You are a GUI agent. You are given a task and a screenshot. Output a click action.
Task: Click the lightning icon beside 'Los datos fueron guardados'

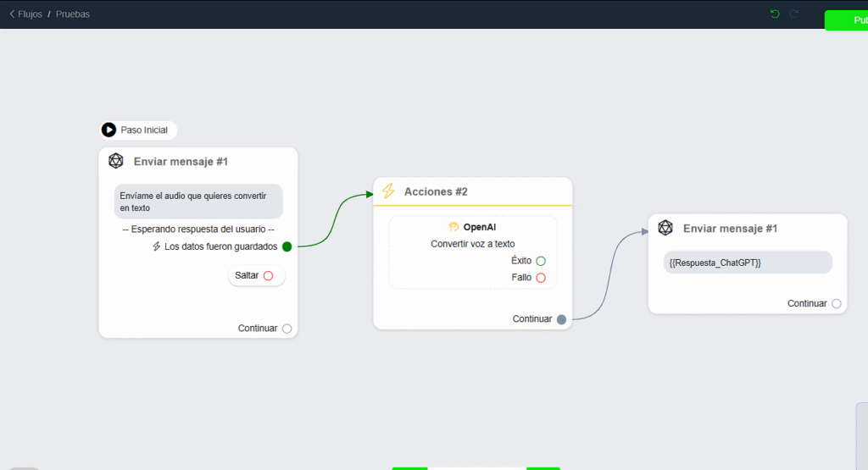click(156, 246)
